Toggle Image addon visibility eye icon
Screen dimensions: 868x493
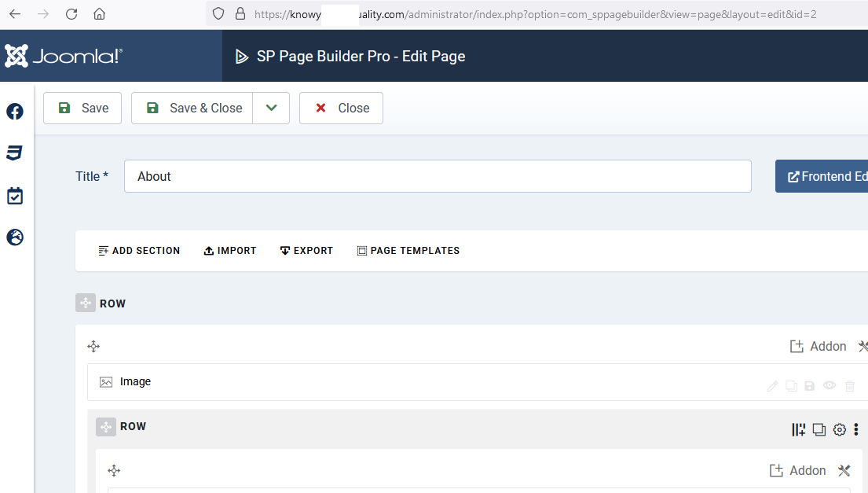[830, 386]
